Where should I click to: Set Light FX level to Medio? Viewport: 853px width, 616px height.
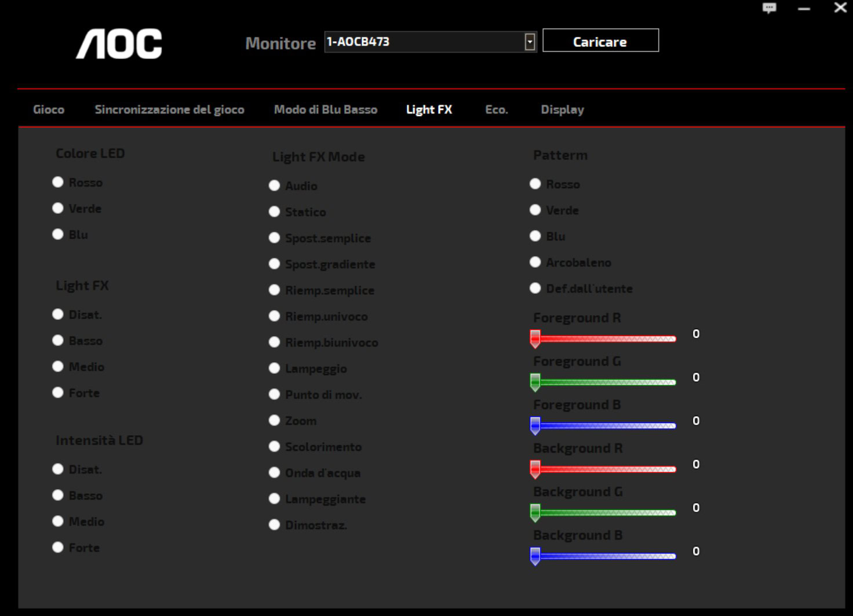pos(58,366)
